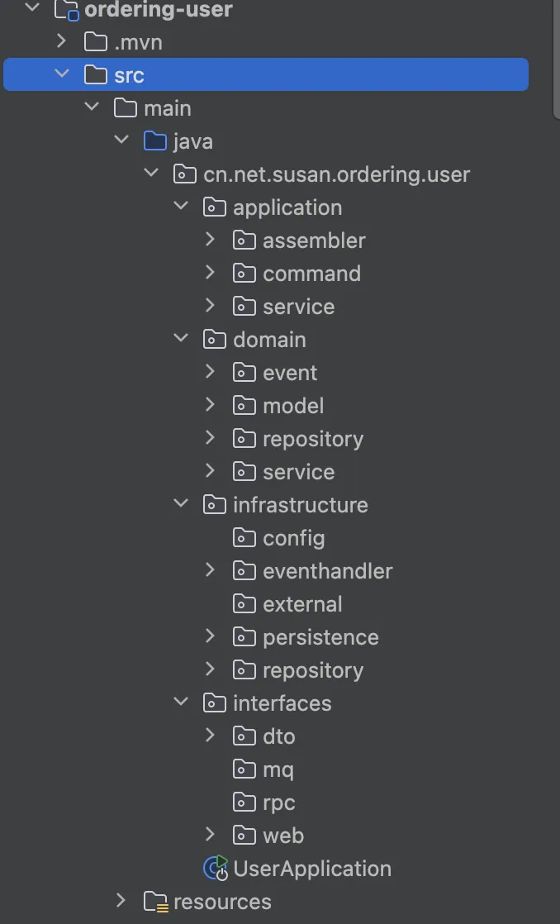The image size is (560, 924).
Task: Select the external package
Action: click(x=302, y=604)
